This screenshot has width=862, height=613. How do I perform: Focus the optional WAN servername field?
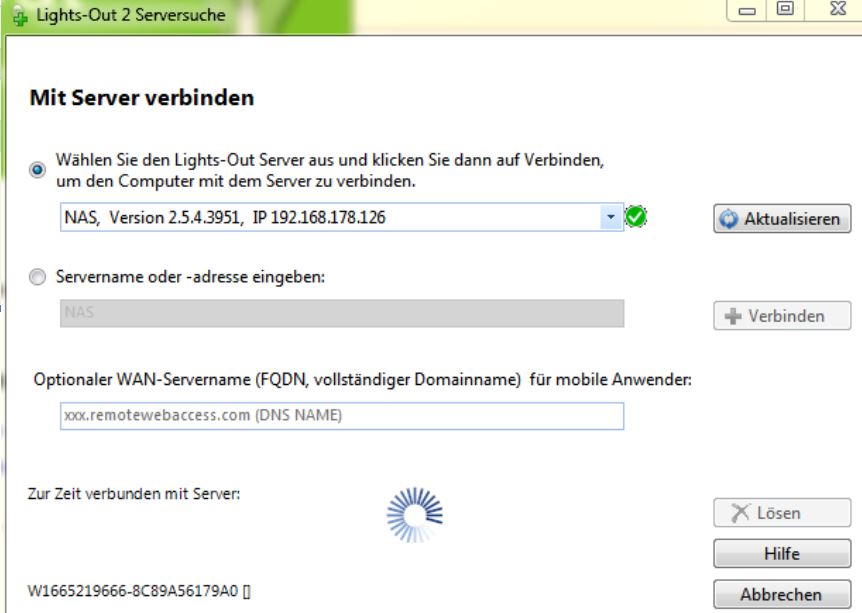(x=341, y=416)
